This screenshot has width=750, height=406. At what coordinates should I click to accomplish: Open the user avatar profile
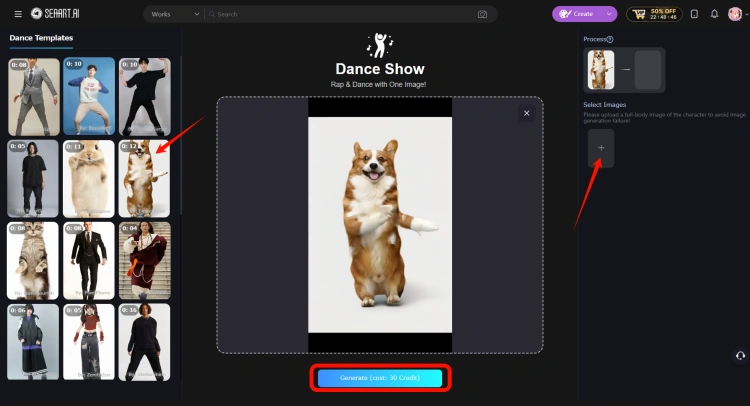click(x=735, y=14)
